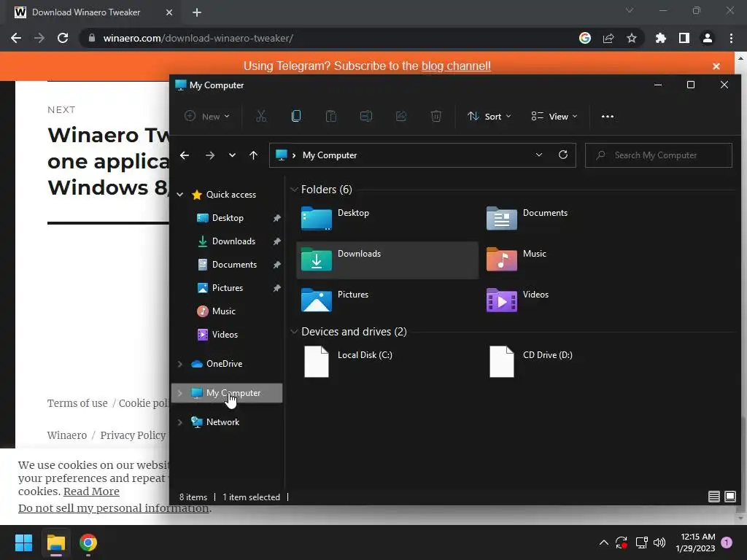This screenshot has width=747, height=560.
Task: Click the Paste clipboard icon in Explorer toolbar
Action: (x=331, y=116)
